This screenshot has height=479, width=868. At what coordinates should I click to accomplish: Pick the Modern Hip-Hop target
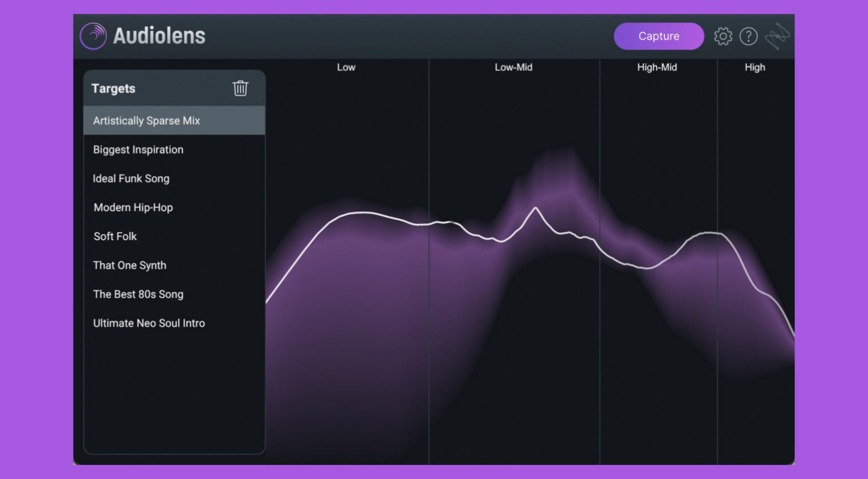[133, 207]
